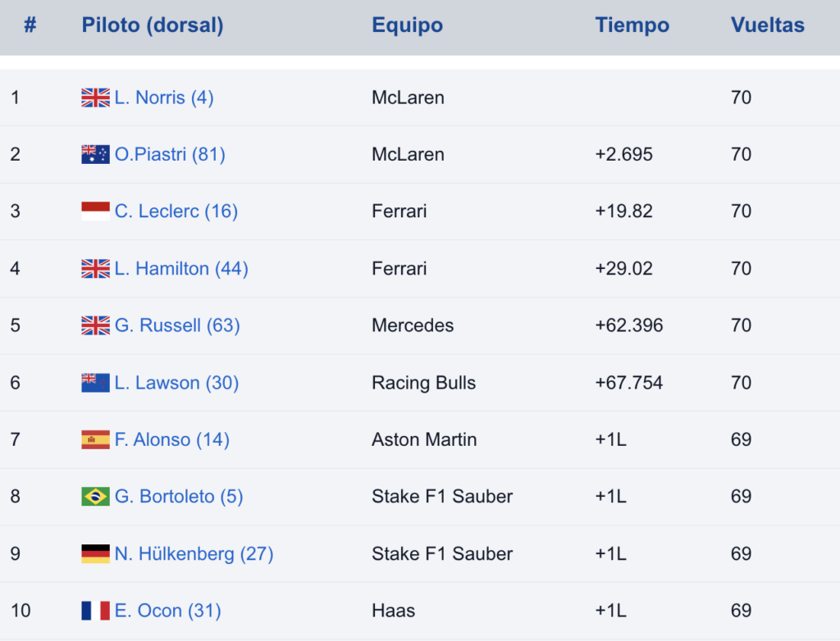Open the F. Alonso (14) driver link

pos(172,439)
